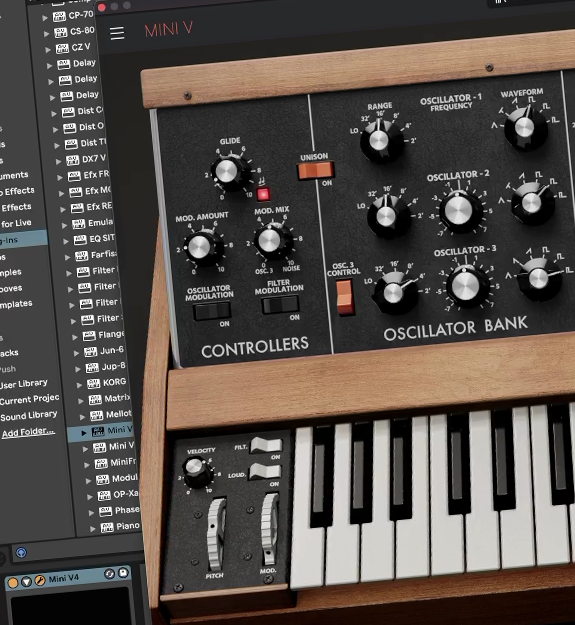
Task: Click the AU icon beside Phase entry
Action: tap(105, 511)
